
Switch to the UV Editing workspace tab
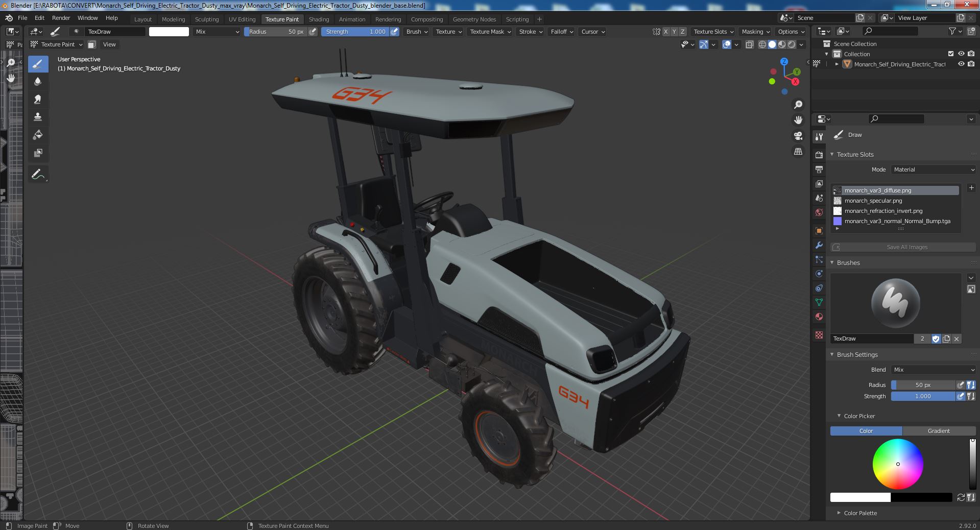[x=242, y=19]
